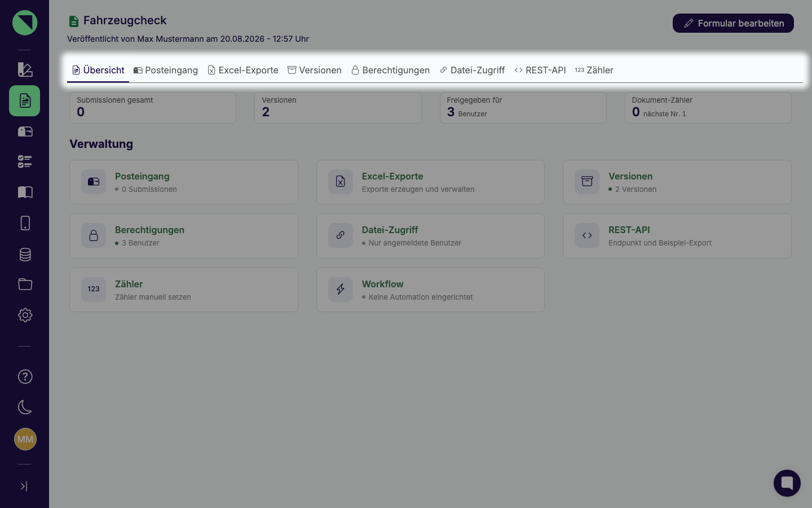Click 'Zähler manuell setzen' text
Image resolution: width=812 pixels, height=508 pixels.
tap(153, 297)
